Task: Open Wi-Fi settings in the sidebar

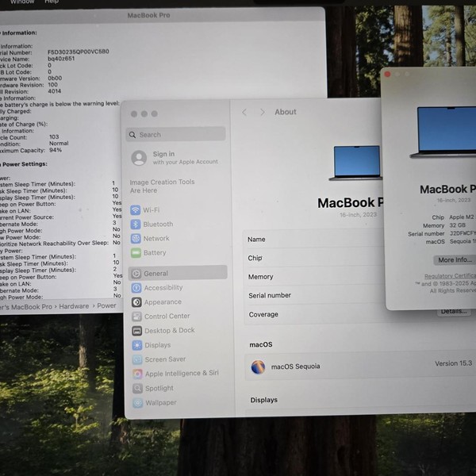Action: click(151, 210)
